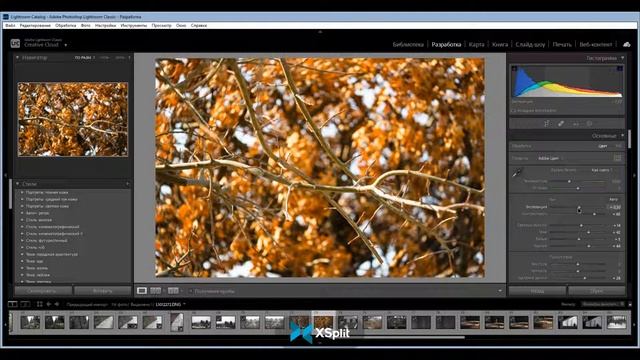The height and width of the screenshot is (360, 640).
Task: Select the first filmstrip thumbnail
Action: pyautogui.click(x=30, y=322)
